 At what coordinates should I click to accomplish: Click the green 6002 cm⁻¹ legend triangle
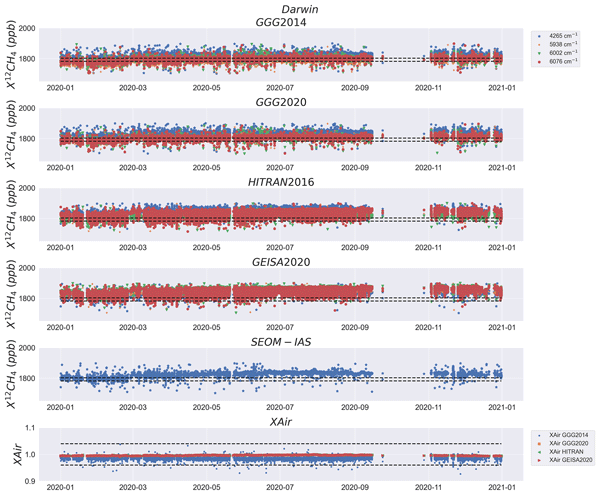tap(541, 55)
